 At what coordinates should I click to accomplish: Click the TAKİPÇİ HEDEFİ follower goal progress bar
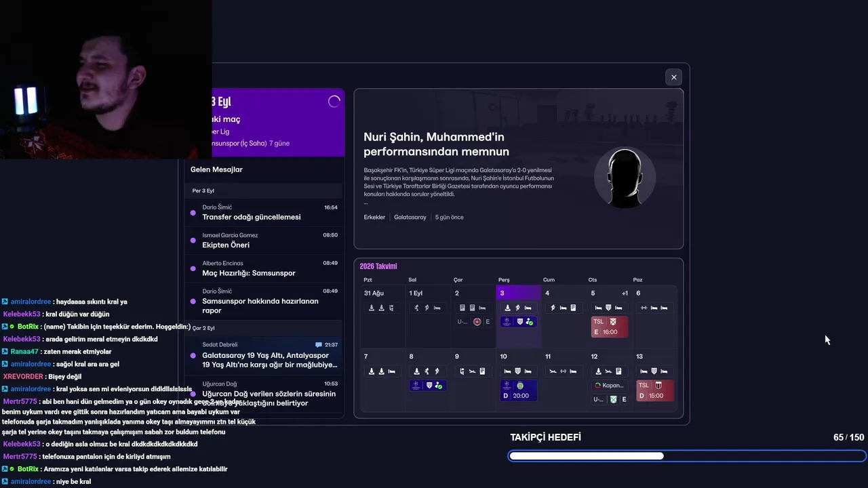pyautogui.click(x=687, y=456)
